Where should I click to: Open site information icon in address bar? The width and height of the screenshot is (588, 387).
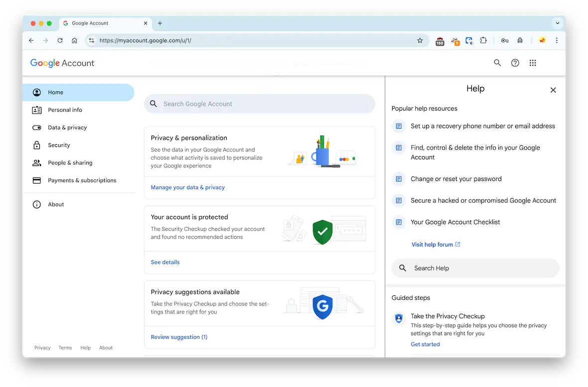coord(92,40)
